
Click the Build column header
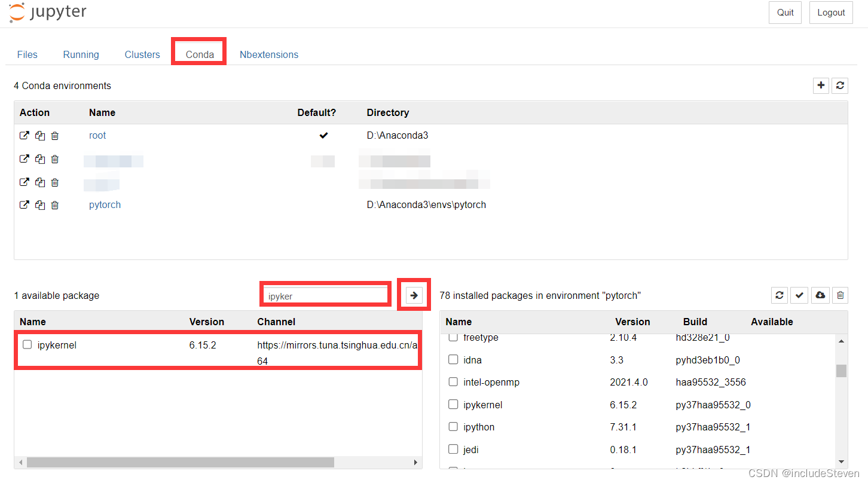695,322
